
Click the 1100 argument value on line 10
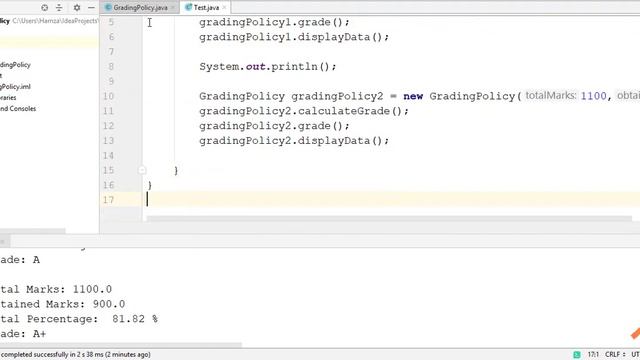tap(593, 96)
